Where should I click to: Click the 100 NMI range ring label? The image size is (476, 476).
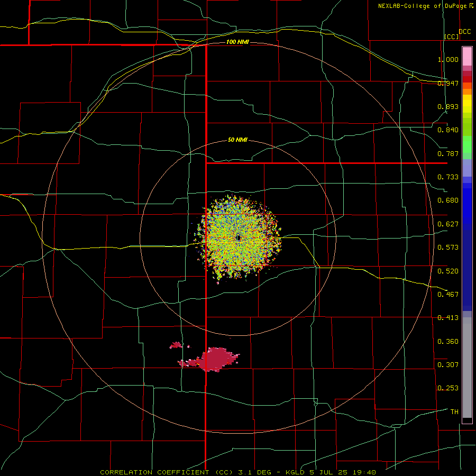(237, 42)
